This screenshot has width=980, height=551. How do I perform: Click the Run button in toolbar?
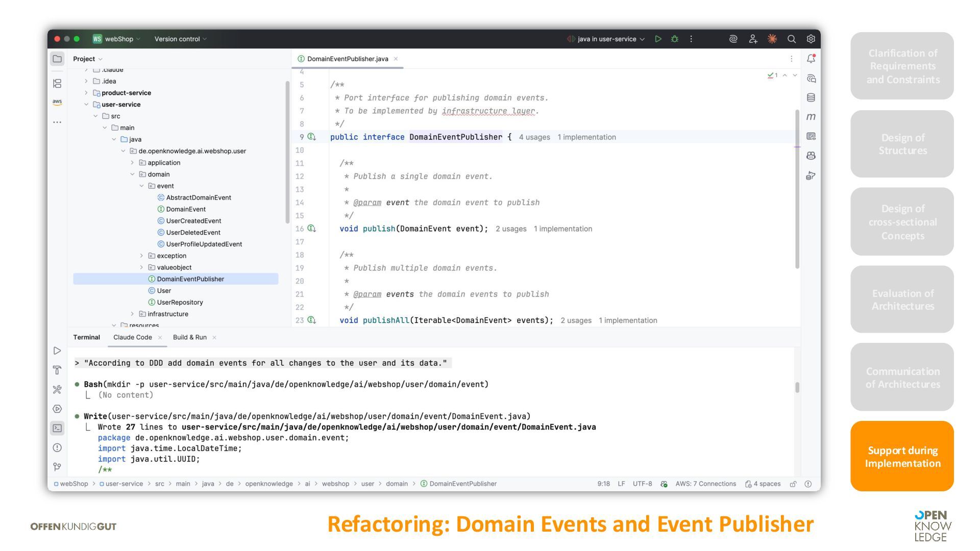click(x=658, y=39)
